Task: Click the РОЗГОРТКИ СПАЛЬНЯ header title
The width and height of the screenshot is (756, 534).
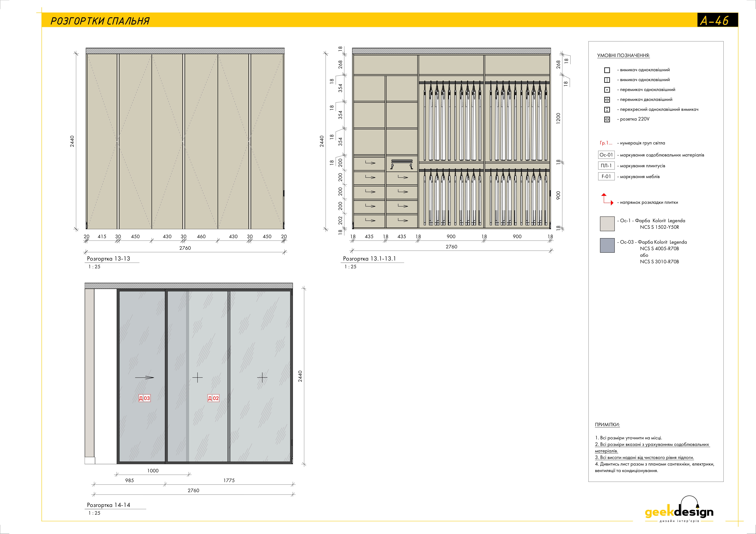Action: 100,21
